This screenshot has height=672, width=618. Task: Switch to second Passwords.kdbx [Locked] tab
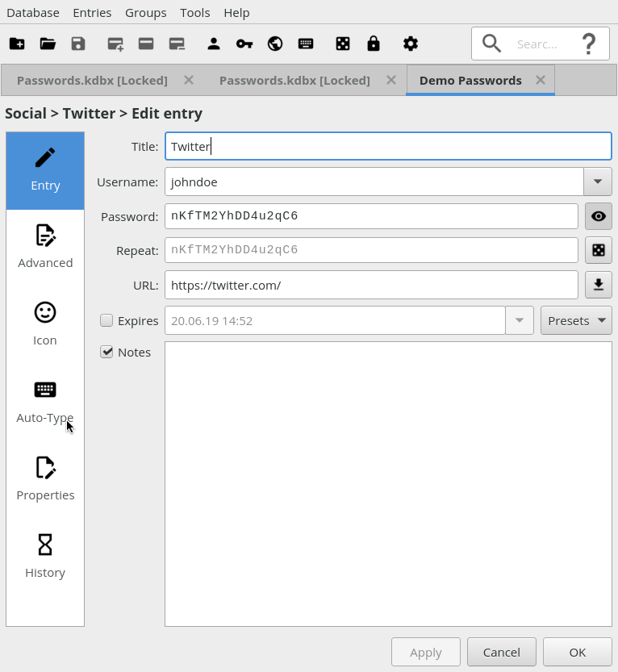pyautogui.click(x=294, y=81)
